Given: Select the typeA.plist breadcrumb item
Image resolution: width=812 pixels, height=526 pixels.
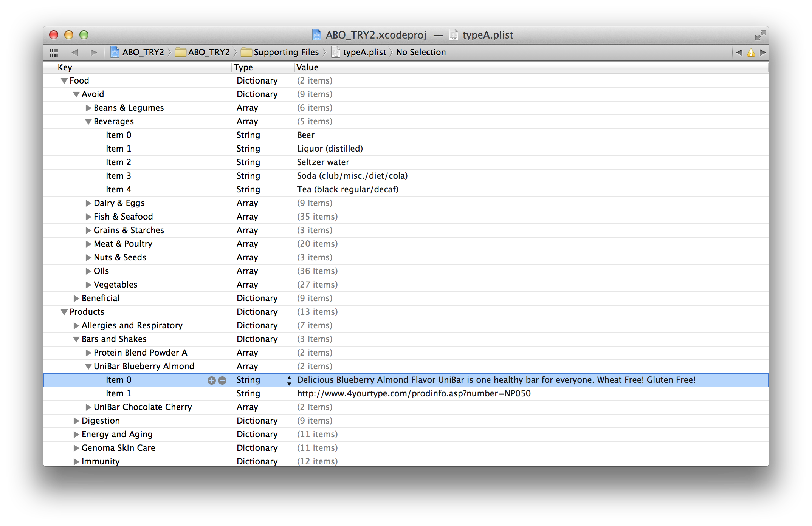Looking at the screenshot, I should (x=364, y=53).
